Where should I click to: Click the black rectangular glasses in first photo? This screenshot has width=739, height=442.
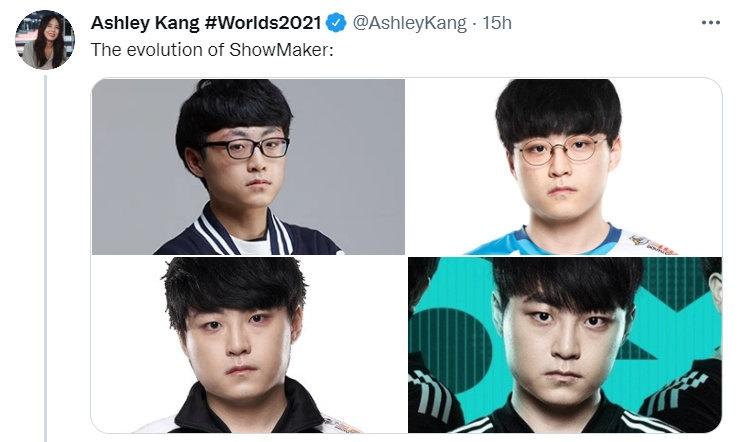(246, 147)
